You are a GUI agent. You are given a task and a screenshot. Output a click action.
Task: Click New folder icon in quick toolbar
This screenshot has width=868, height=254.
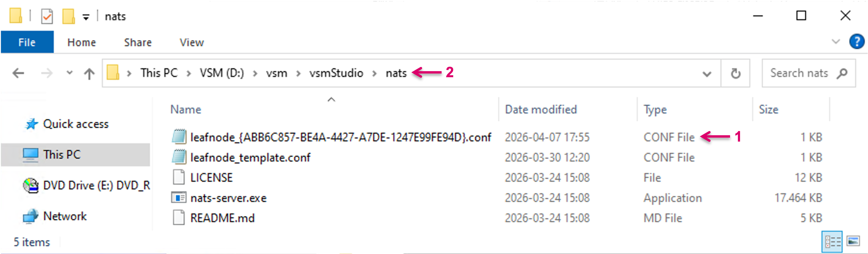pyautogui.click(x=68, y=16)
